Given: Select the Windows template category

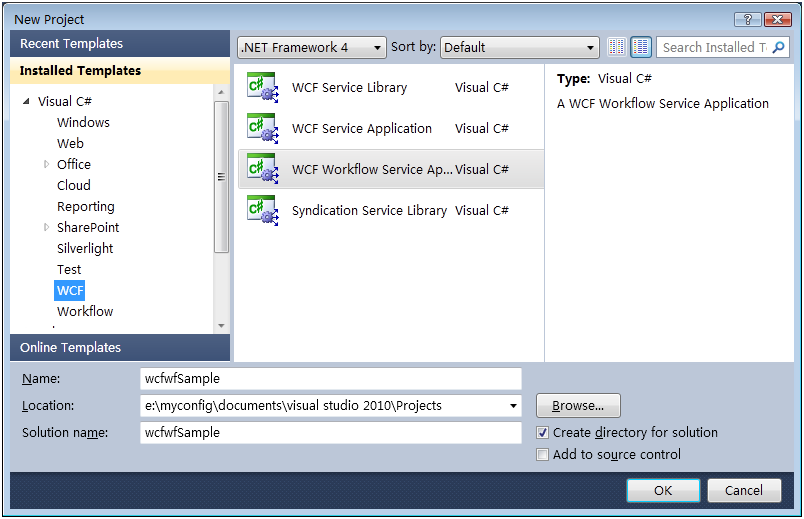Looking at the screenshot, I should pyautogui.click(x=83, y=123).
